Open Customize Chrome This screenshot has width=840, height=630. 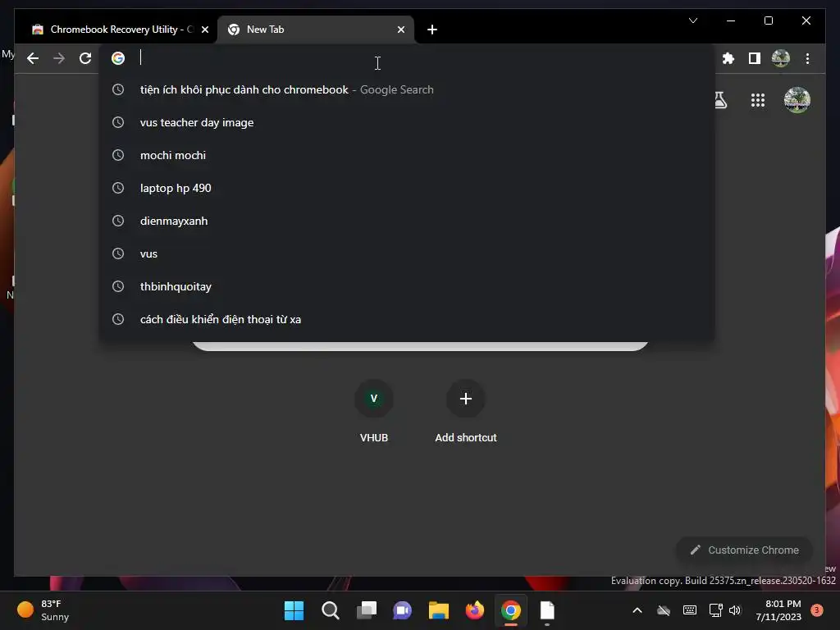(x=745, y=550)
